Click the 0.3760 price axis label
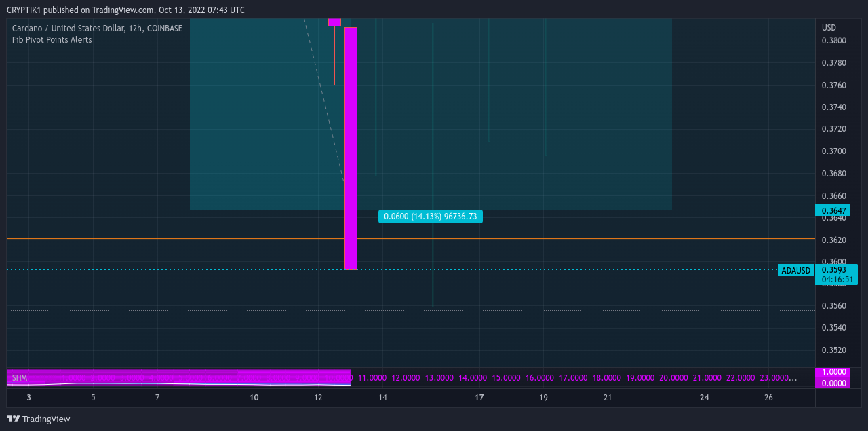 coord(833,86)
